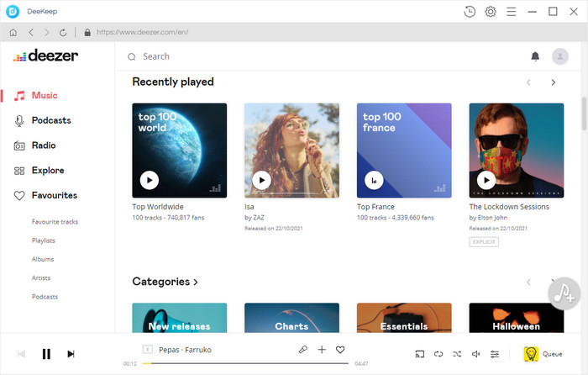Viewport: 588px width, 375px height.
Task: Open the playback Queue
Action: [543, 354]
